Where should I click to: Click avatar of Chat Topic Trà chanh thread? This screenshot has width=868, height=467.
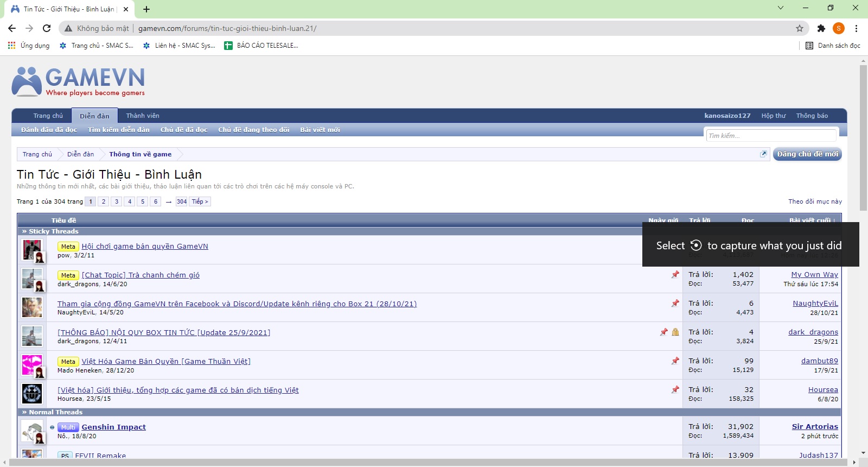(32, 279)
